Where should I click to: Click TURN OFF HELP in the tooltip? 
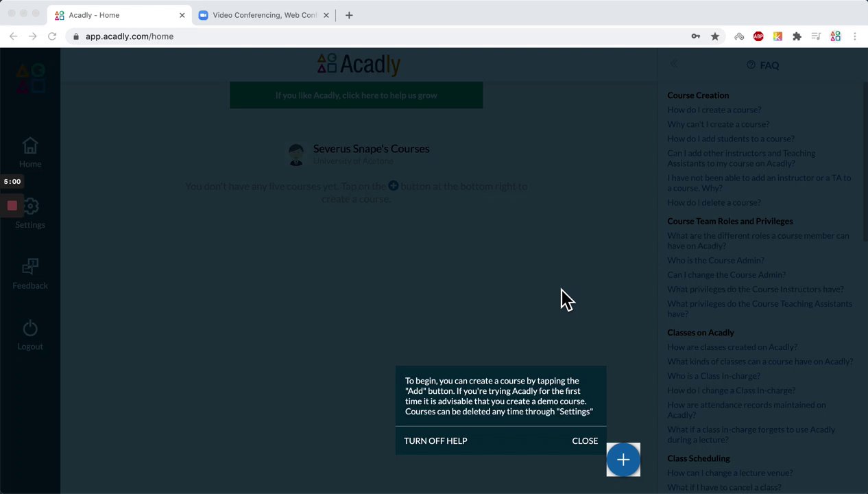[435, 440]
